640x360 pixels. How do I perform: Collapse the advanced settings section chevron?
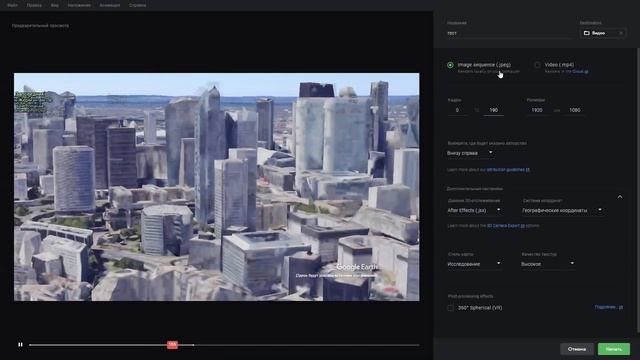pyautogui.click(x=620, y=197)
